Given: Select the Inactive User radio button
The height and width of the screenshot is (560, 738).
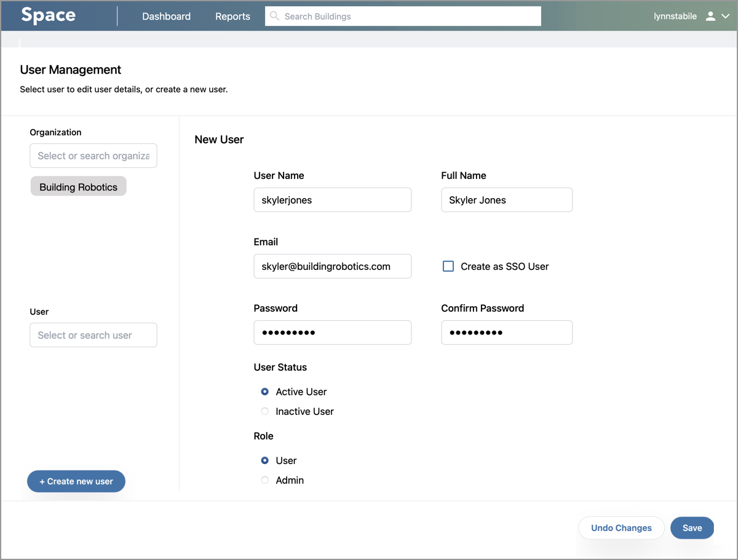Looking at the screenshot, I should (264, 411).
